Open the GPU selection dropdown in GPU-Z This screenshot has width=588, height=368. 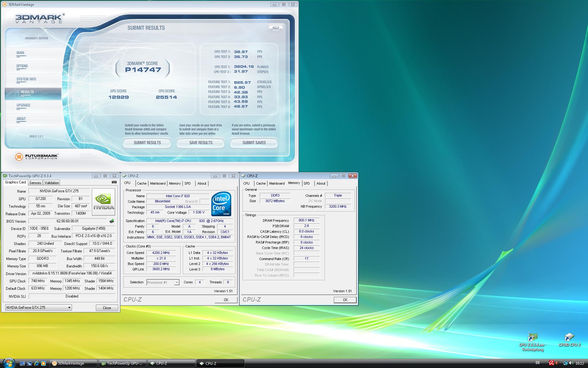click(69, 308)
